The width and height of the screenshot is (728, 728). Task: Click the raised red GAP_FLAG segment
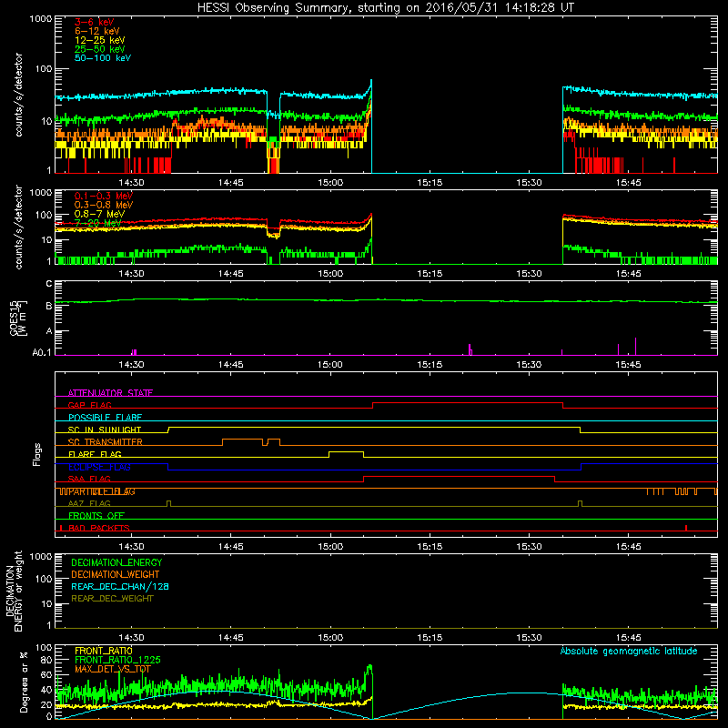click(468, 403)
